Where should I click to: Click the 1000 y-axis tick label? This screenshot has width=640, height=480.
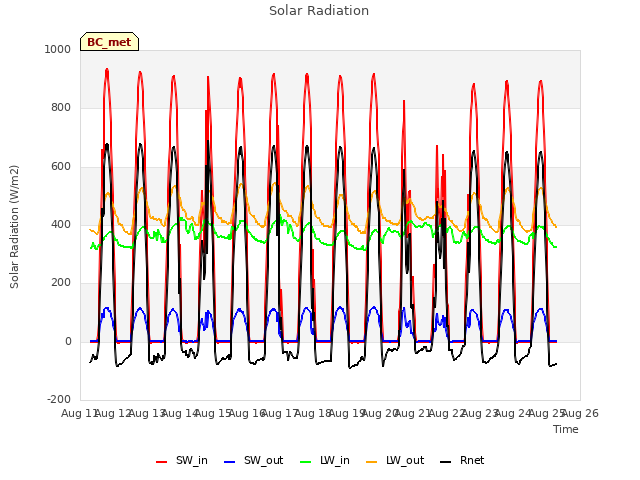point(58,49)
